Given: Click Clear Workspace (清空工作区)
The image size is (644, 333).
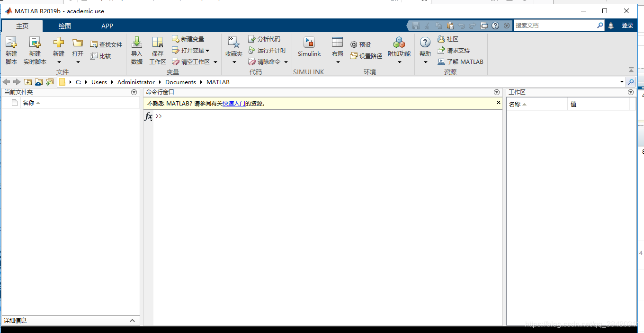Looking at the screenshot, I should [191, 61].
